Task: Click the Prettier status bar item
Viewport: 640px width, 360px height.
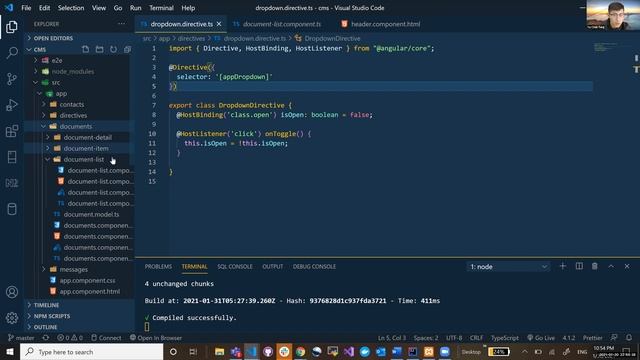Action: pyautogui.click(x=592, y=338)
